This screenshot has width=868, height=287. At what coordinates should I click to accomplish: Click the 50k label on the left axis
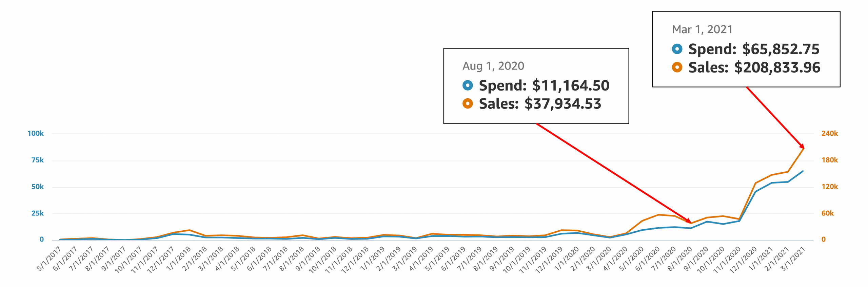37,187
